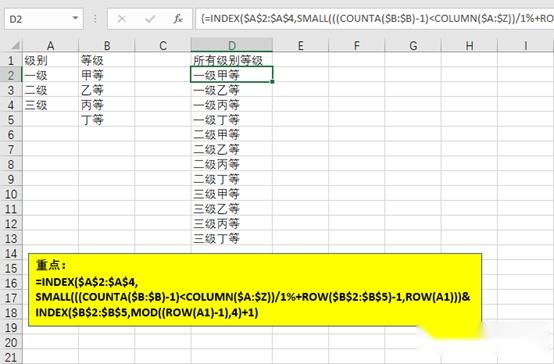Image resolution: width=554 pixels, height=364 pixels.
Task: Select row 5 header
Action: coord(11,120)
